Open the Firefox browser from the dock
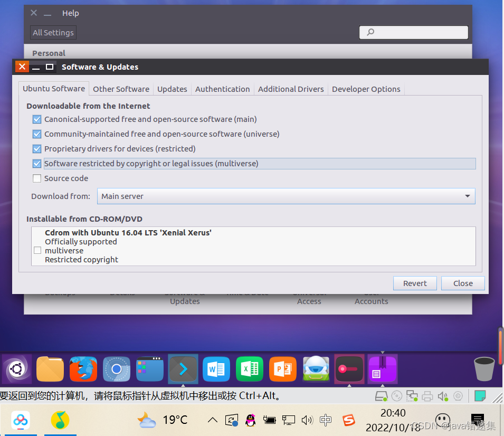 coord(83,368)
